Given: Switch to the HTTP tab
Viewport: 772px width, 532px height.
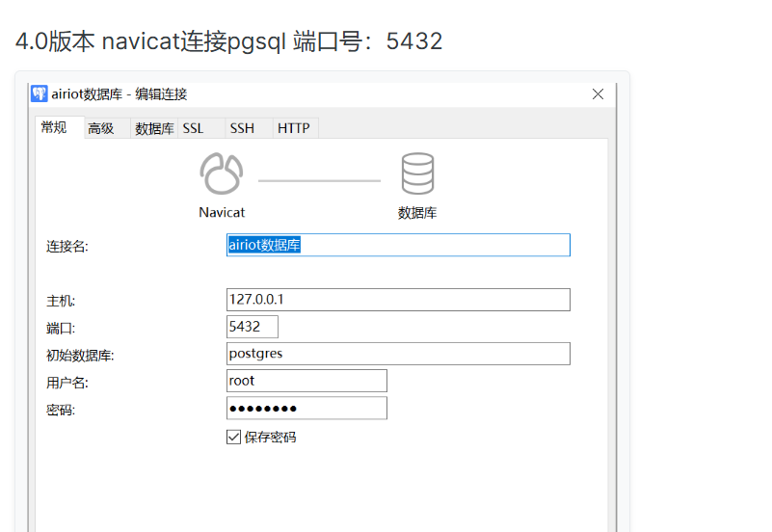Looking at the screenshot, I should 293,128.
